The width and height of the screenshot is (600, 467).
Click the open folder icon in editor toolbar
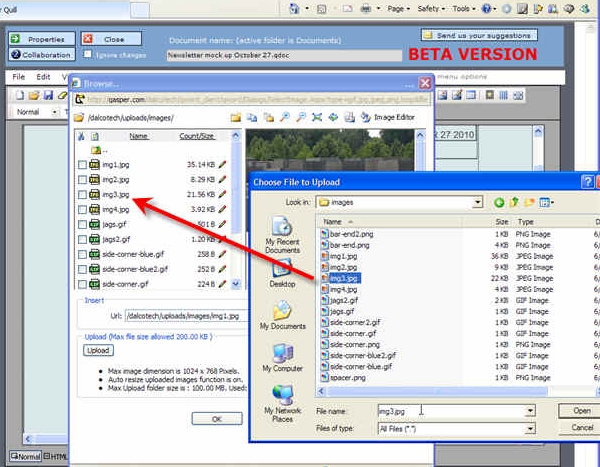(34, 95)
